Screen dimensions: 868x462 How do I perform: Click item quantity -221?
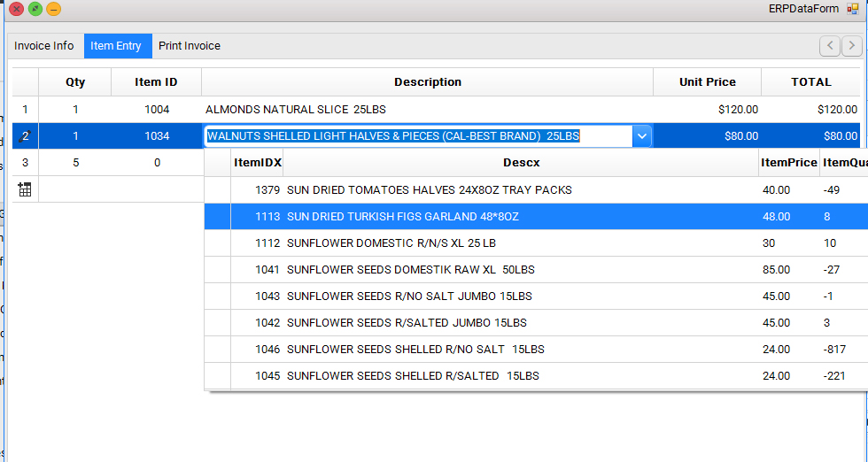tap(834, 375)
